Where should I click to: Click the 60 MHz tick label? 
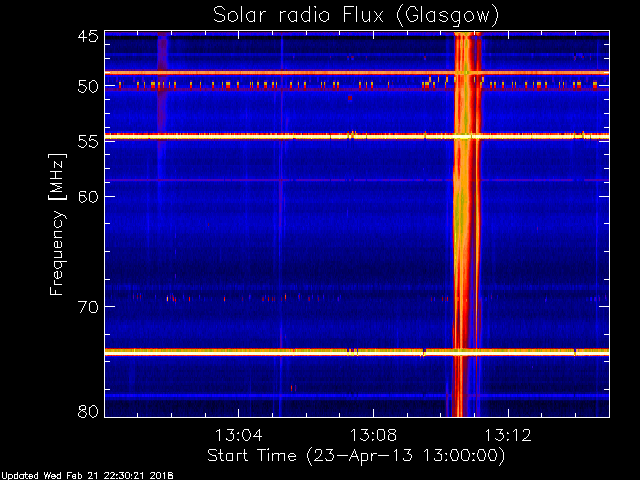pyautogui.click(x=88, y=197)
